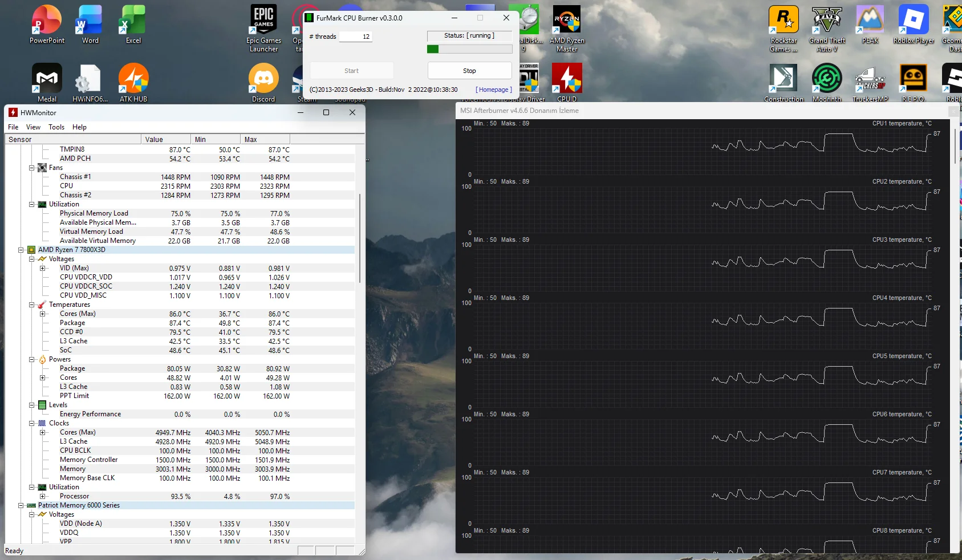The height and width of the screenshot is (560, 962).
Task: Open the HWiNFO desktop icon
Action: click(90, 83)
